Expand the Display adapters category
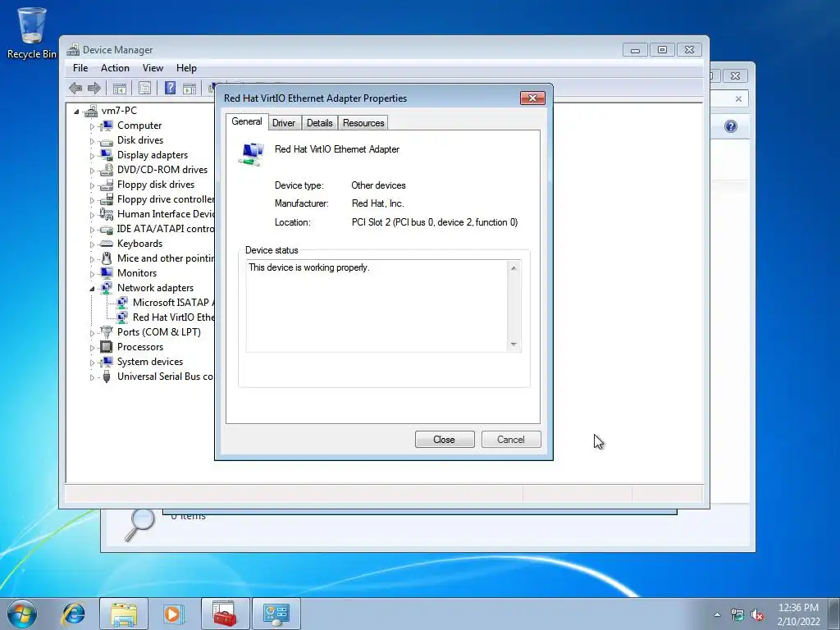 (x=92, y=156)
